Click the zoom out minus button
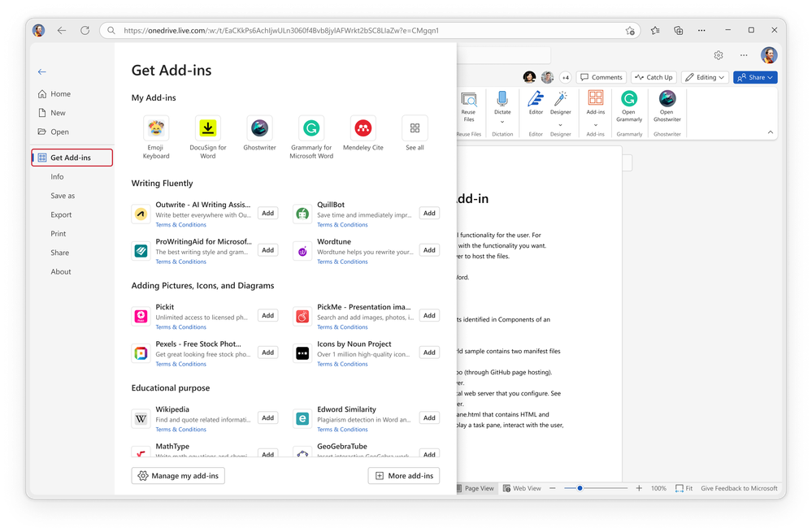The width and height of the screenshot is (812, 532). [x=553, y=488]
